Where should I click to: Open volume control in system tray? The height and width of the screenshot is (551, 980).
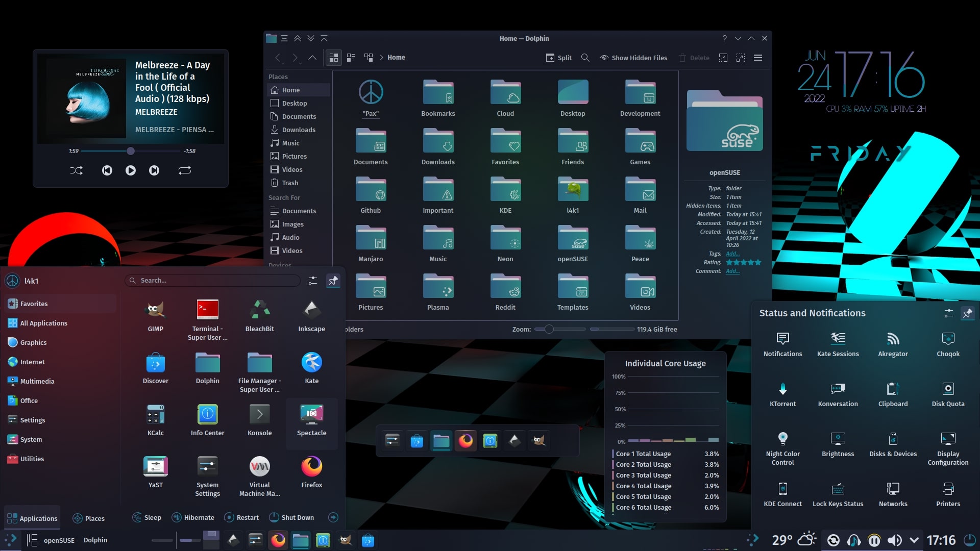click(x=894, y=540)
